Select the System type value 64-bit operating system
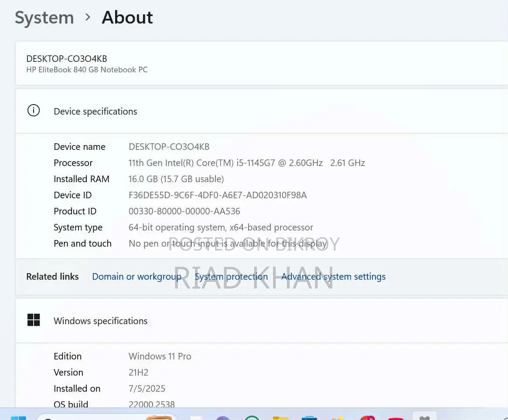This screenshot has width=508, height=420. 221,227
